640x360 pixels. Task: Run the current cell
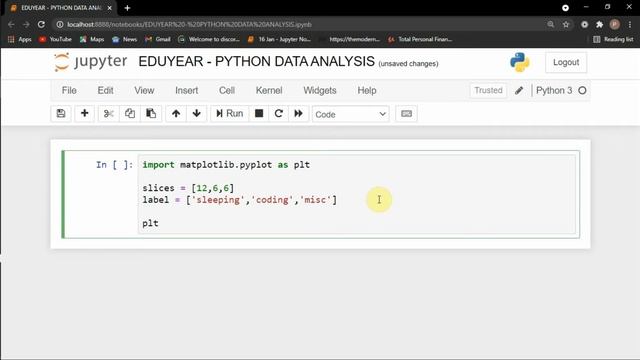(x=229, y=113)
